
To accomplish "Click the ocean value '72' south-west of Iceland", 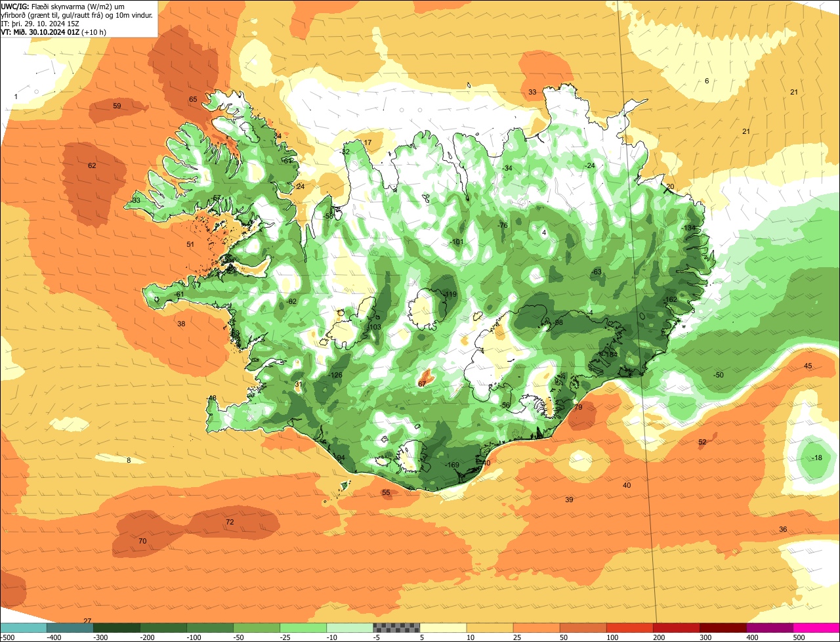I will 230,522.
